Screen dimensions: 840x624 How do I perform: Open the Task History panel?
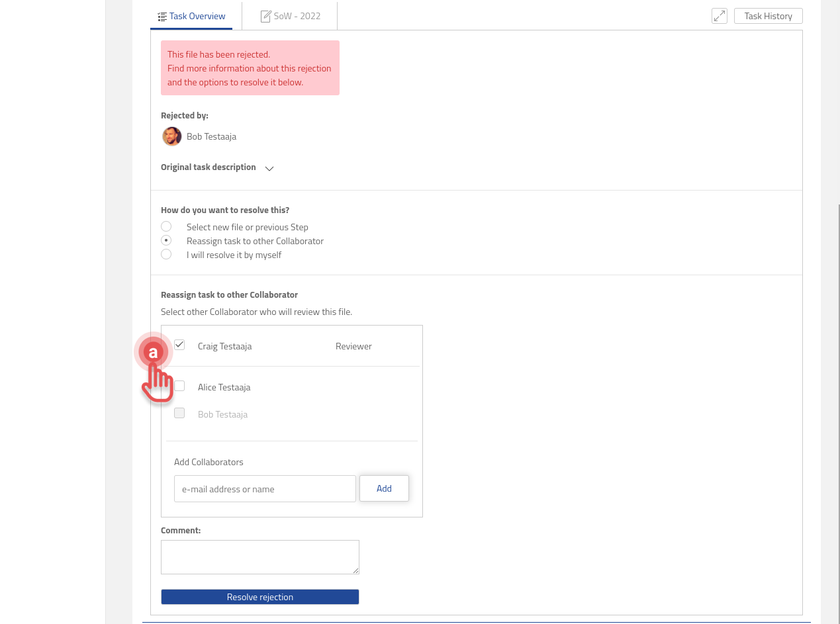(x=768, y=15)
